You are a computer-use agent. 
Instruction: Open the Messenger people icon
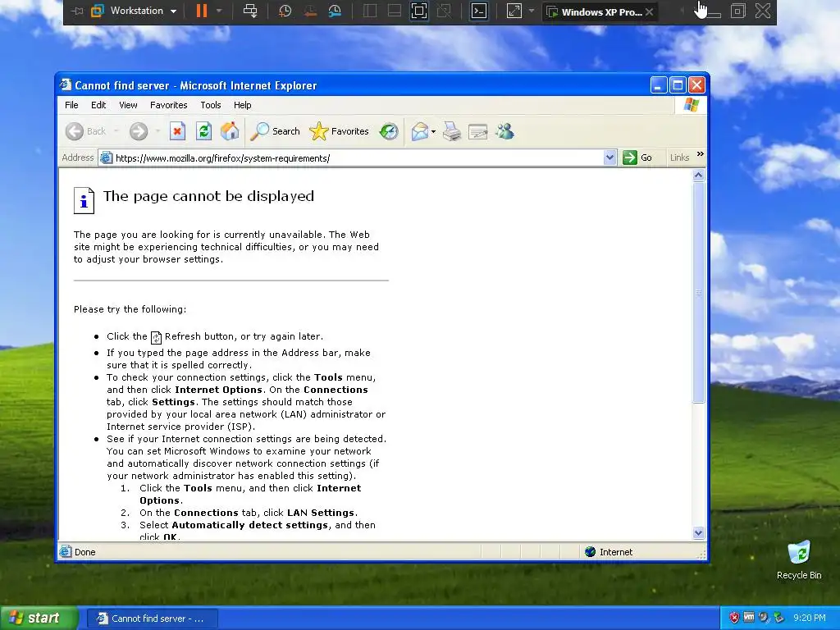tap(504, 131)
